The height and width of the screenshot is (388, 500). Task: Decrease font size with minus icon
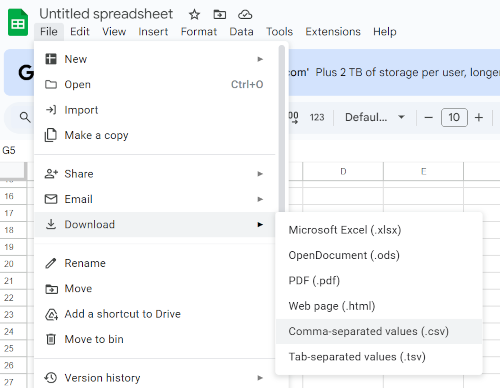coord(429,118)
